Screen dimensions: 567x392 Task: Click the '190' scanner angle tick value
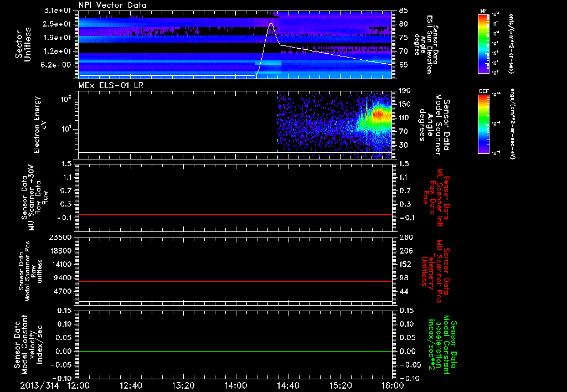coord(405,91)
